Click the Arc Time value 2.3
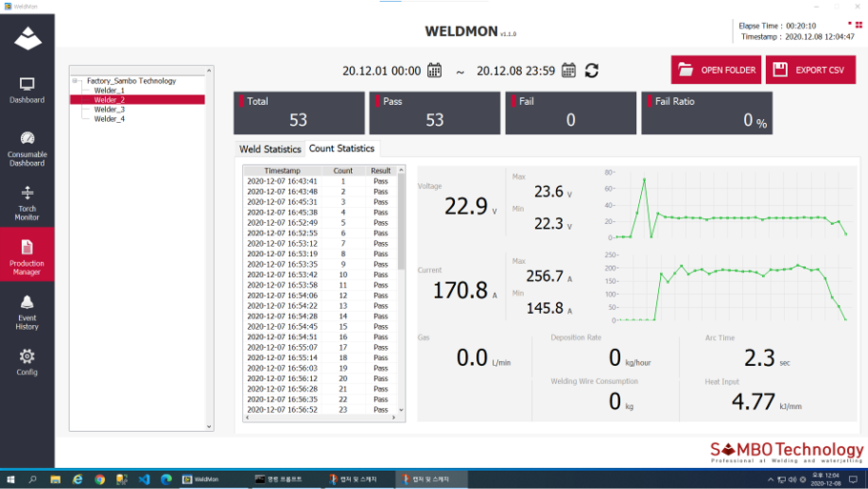The width and height of the screenshot is (868, 489). point(759,357)
